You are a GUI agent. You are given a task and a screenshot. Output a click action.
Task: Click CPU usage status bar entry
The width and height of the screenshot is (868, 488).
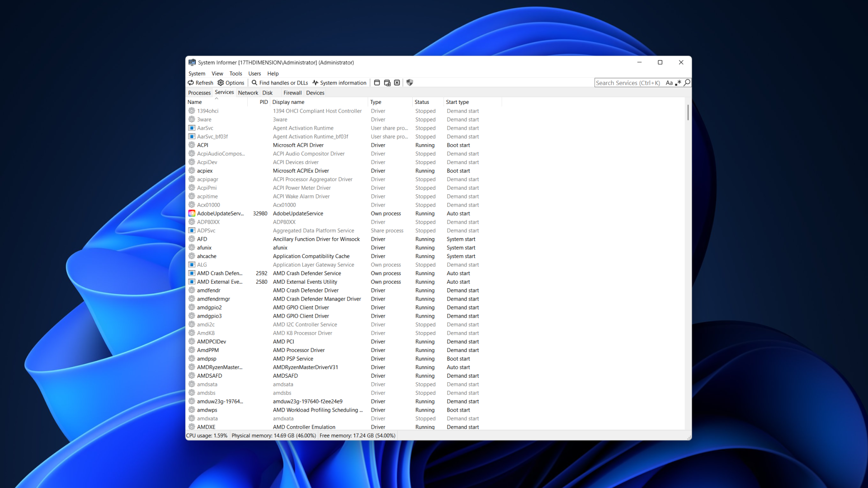[207, 436]
